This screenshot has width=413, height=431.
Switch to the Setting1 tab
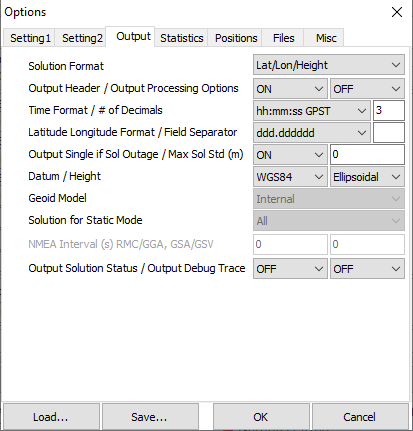[29, 38]
